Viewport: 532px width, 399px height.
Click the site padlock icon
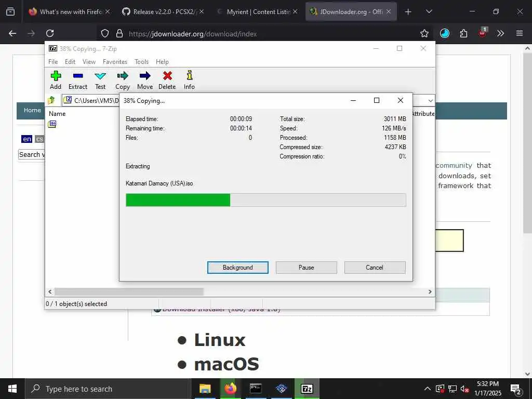click(x=119, y=33)
